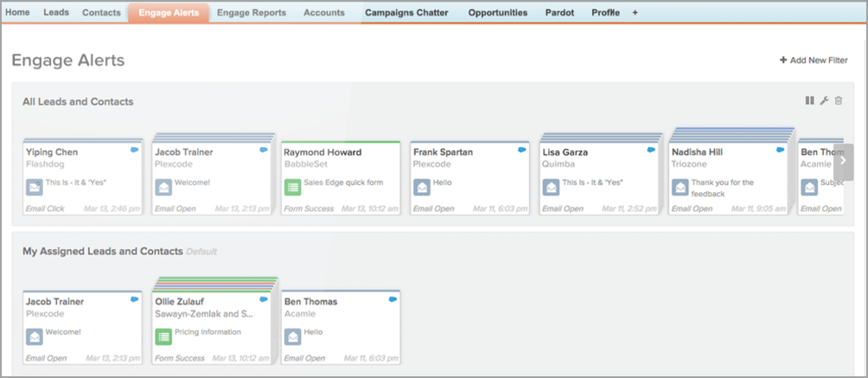The image size is (868, 378).
Task: Click 'Thank you for the feedback' subject
Action: point(723,189)
